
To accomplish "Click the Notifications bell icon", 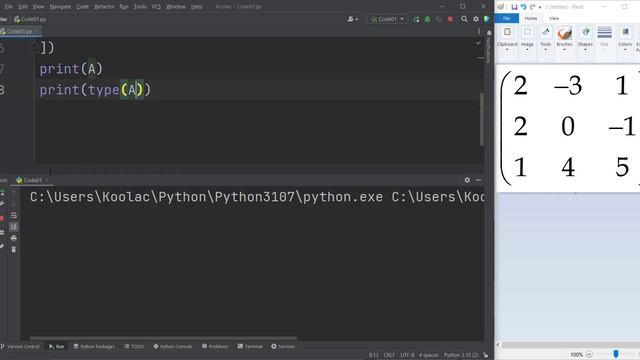I will coord(489,33).
